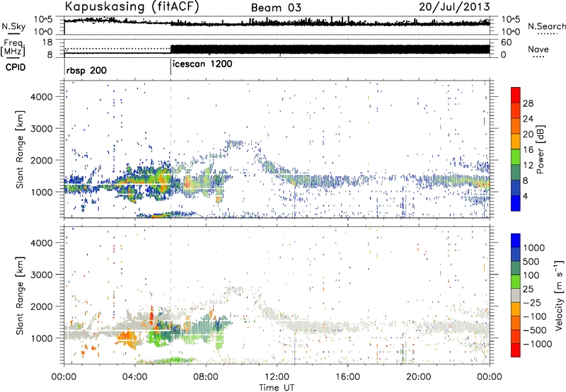Click the '-1000' tick on the Velocity colorbar
Screen dimensions: 566x392
(538, 344)
